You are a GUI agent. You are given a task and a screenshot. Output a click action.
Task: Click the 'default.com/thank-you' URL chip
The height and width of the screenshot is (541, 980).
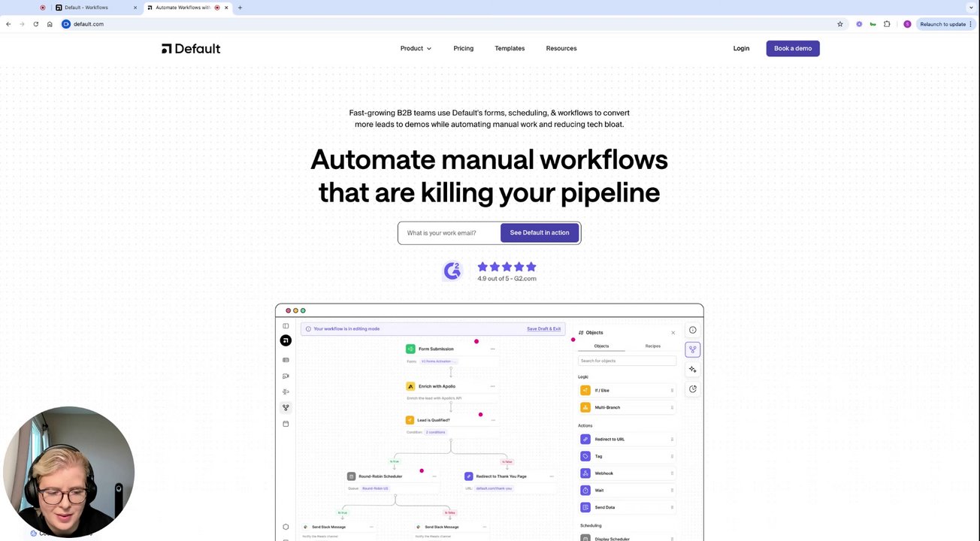tap(494, 488)
